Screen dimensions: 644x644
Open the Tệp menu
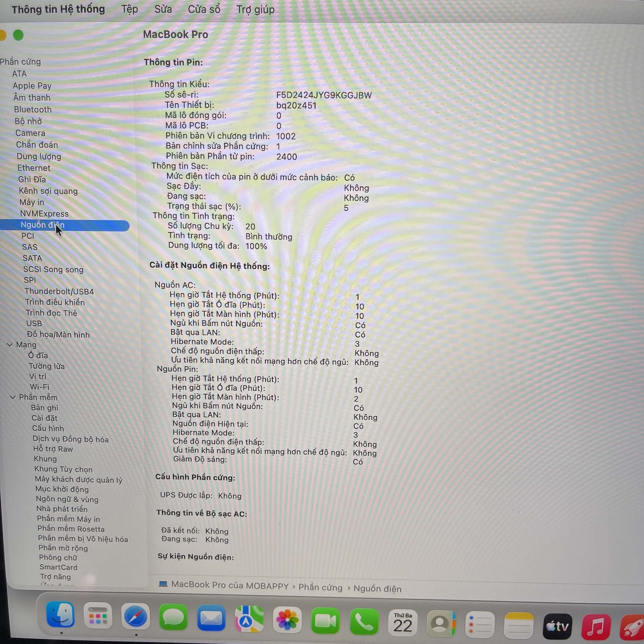130,9
